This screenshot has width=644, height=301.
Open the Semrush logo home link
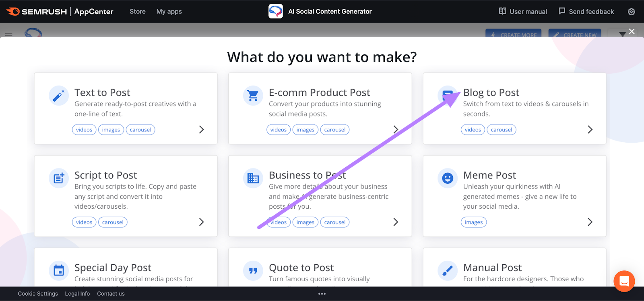point(37,11)
